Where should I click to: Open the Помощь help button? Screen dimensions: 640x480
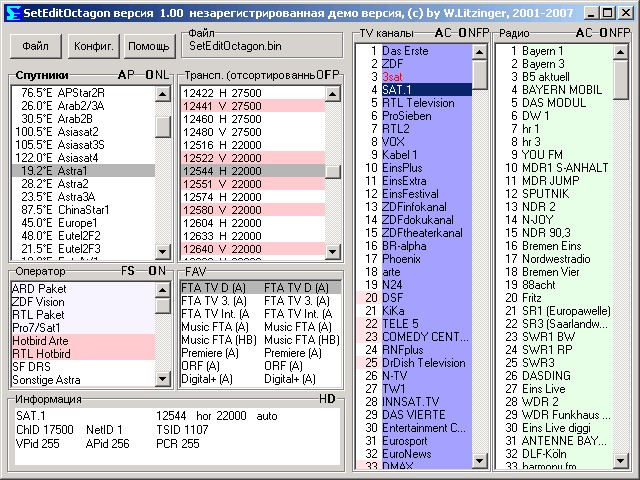(x=149, y=46)
